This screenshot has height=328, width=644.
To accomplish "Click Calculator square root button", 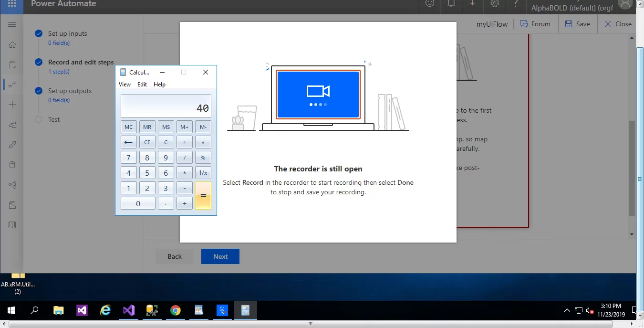I will pyautogui.click(x=203, y=142).
